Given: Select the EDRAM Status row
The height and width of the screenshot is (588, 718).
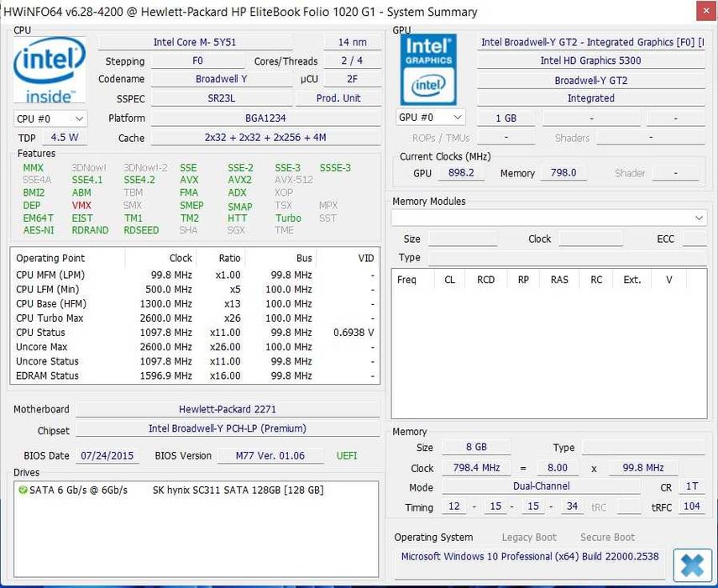Looking at the screenshot, I should tap(195, 375).
